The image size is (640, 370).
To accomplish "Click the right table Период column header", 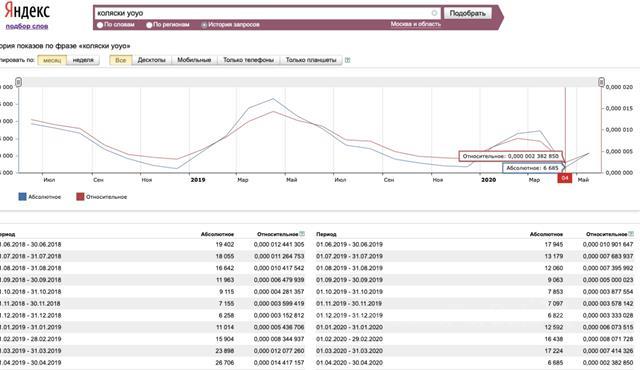I will tap(326, 234).
